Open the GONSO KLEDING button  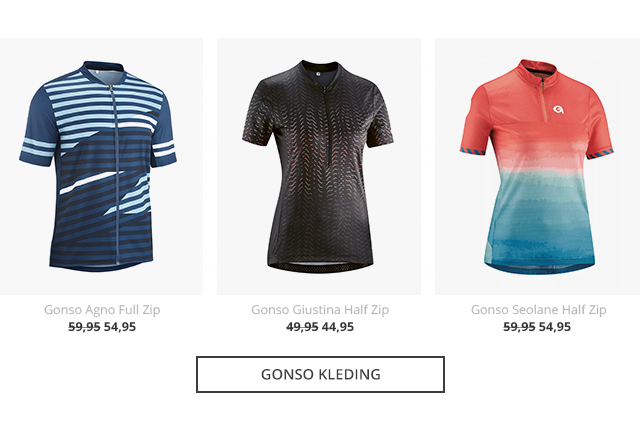pyautogui.click(x=320, y=374)
